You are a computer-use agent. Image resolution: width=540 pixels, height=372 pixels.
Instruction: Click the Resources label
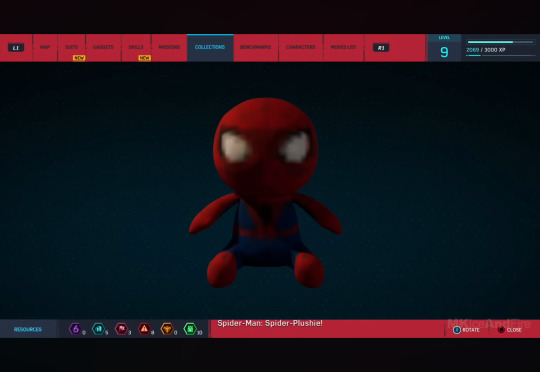click(x=28, y=329)
